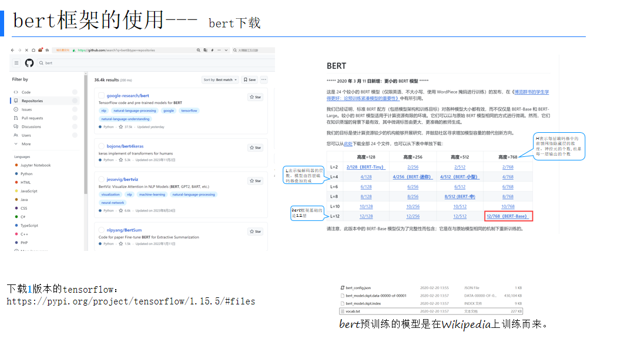Image resolution: width=644 pixels, height=362 pixels.
Task: Filter by PHP language
Action: click(21, 243)
